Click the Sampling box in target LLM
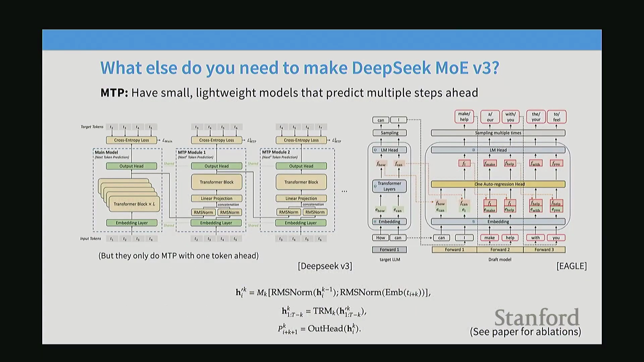Screen dimensions: 644x362 tap(389, 133)
